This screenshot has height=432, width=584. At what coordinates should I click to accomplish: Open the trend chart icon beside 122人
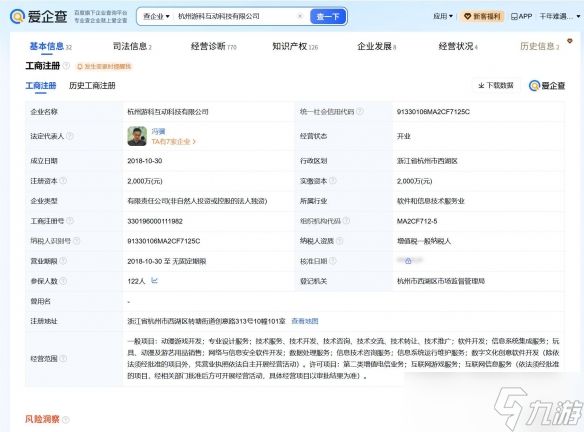155,280
